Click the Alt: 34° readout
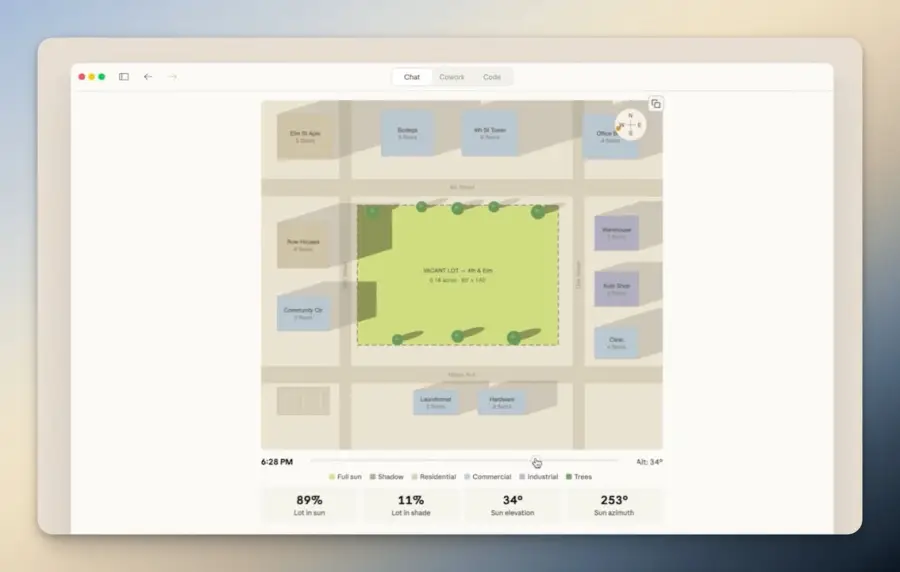This screenshot has height=572, width=900. pos(649,462)
